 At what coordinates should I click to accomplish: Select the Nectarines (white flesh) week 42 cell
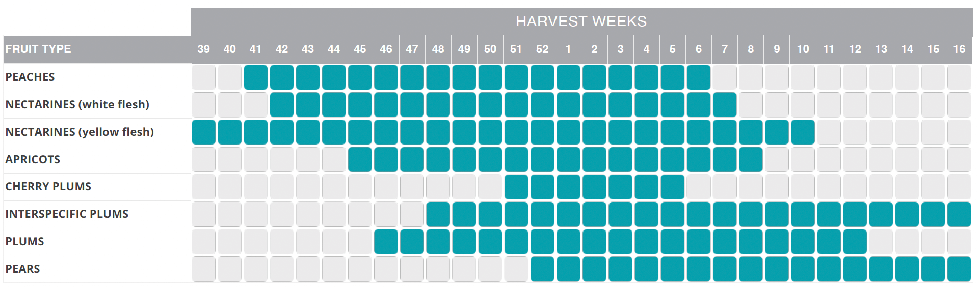pos(282,104)
